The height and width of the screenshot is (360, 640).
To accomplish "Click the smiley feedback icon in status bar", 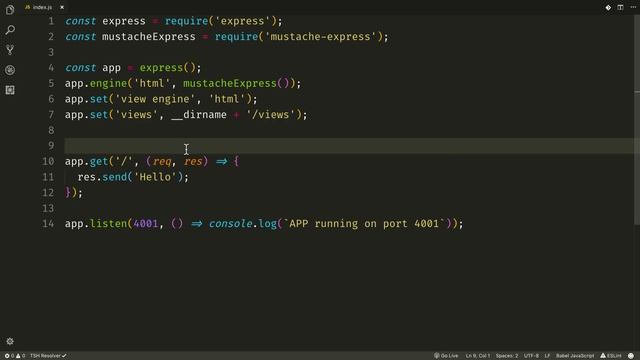I will click(631, 356).
